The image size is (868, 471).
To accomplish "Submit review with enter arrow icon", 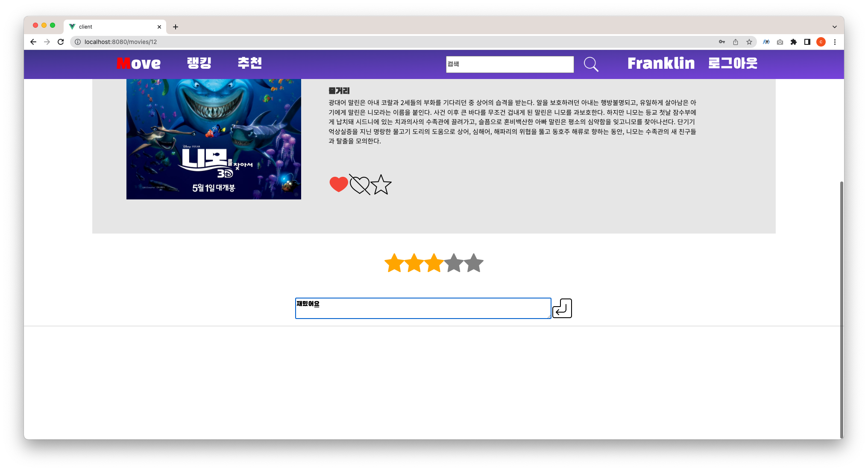I will tap(562, 308).
